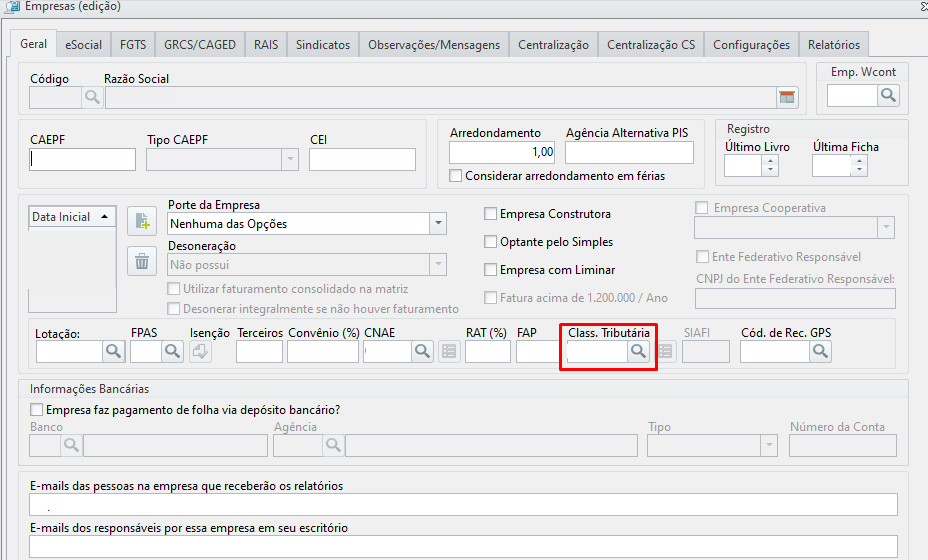Open the CNAE lookup magnifier
This screenshot has height=560, width=928.
422,351
